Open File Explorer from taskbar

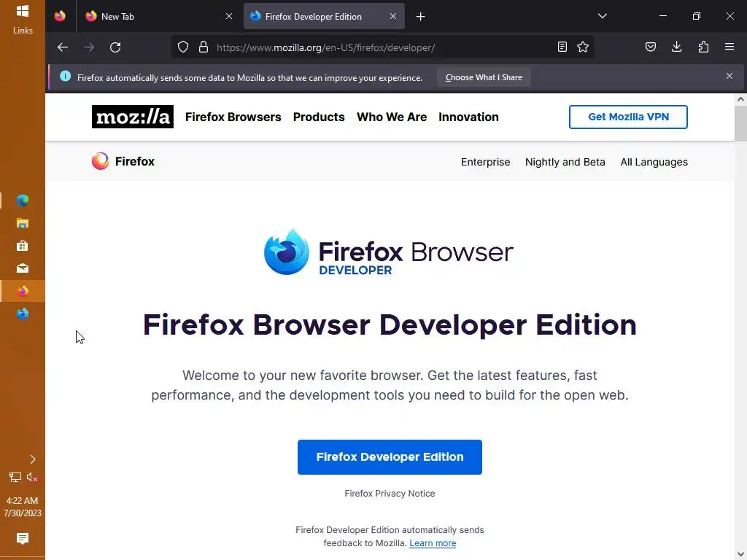[x=23, y=223]
